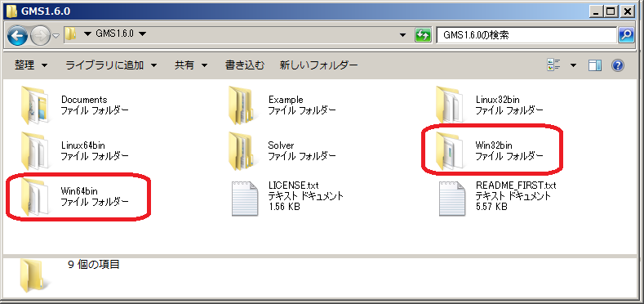The height and width of the screenshot is (304, 644).
Task: Click the 新しいフォルダー button
Action: pos(318,65)
